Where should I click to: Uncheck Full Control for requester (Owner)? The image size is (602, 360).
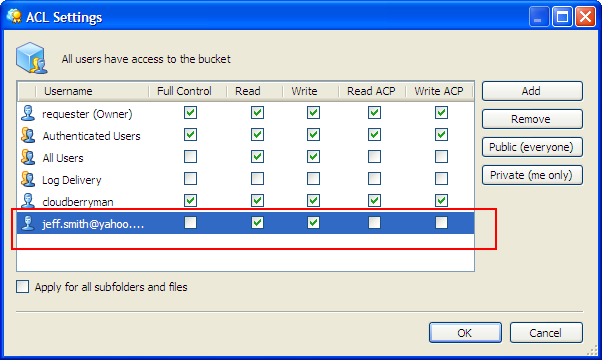point(190,113)
